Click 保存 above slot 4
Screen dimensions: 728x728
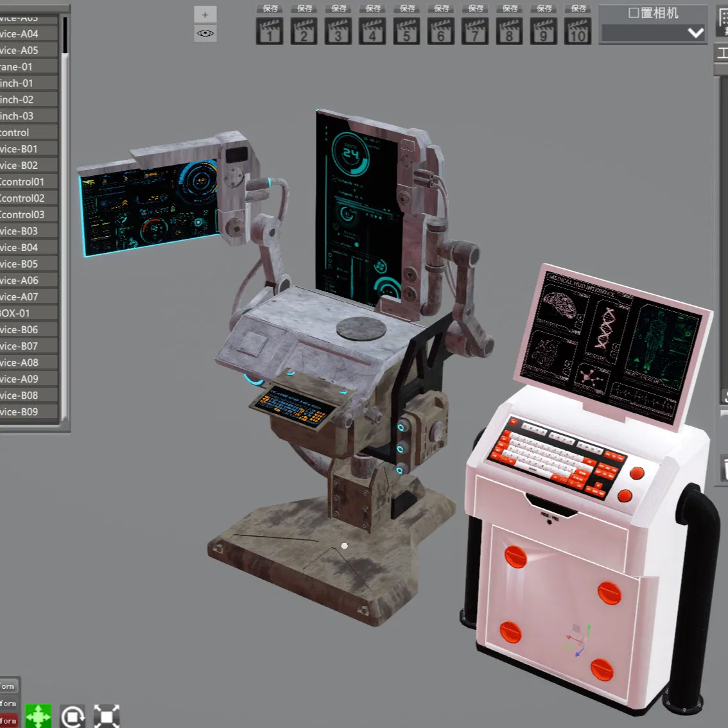coord(373,9)
